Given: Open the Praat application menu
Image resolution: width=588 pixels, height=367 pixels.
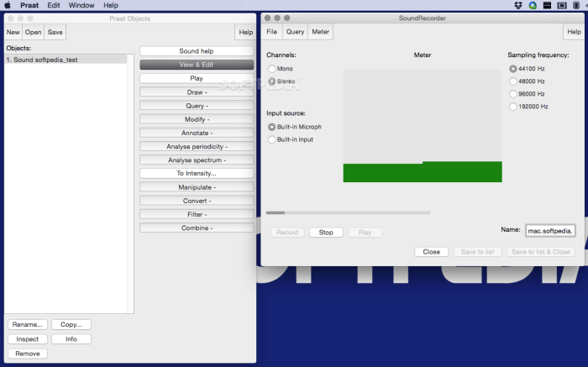Looking at the screenshot, I should (29, 5).
